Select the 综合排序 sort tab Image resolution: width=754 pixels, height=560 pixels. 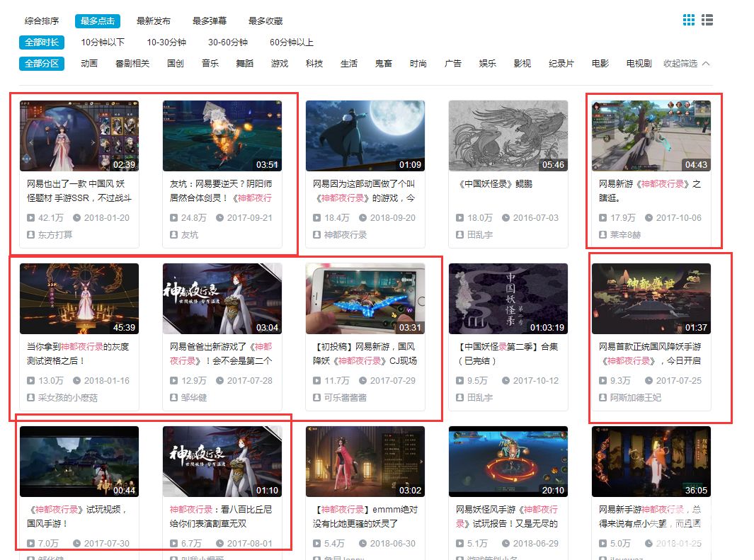click(x=42, y=21)
